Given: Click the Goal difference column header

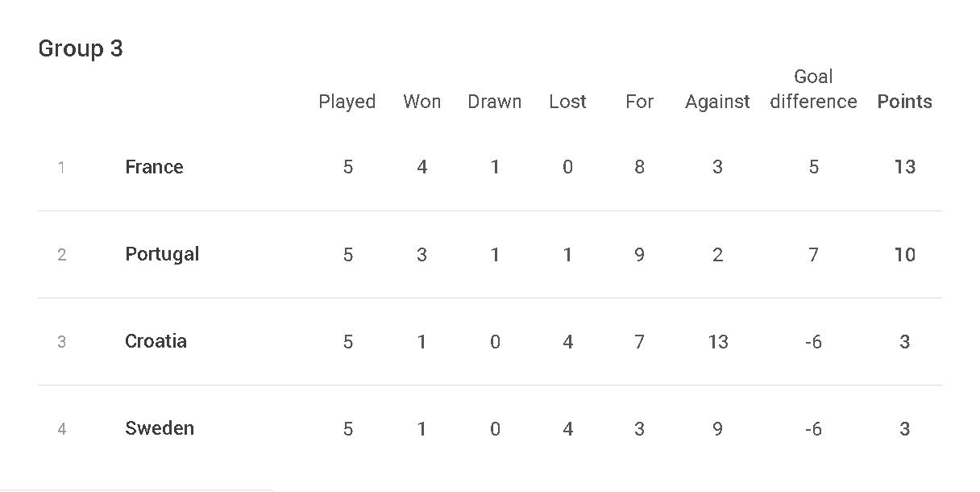Looking at the screenshot, I should (813, 90).
